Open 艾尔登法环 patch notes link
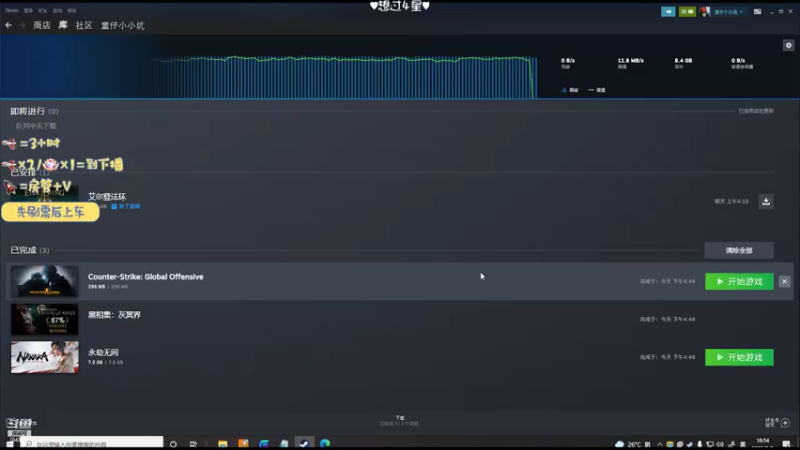Screen dimensions: 800x450 (126, 206)
